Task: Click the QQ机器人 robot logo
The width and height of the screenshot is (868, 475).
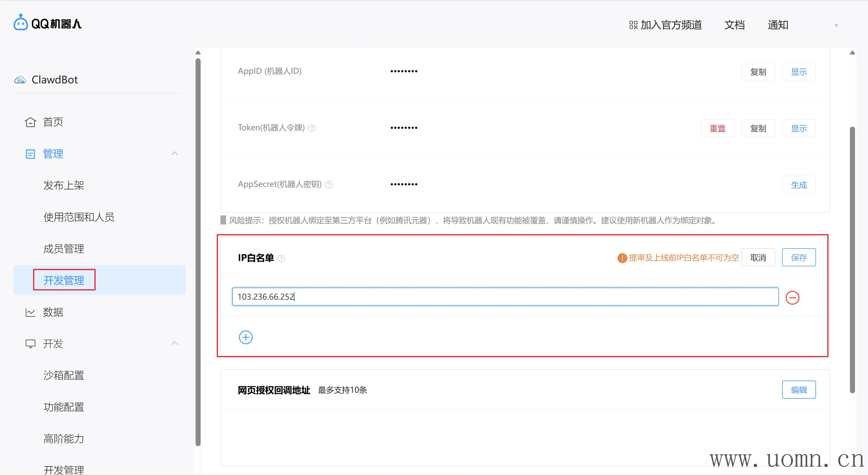Action: 21,23
